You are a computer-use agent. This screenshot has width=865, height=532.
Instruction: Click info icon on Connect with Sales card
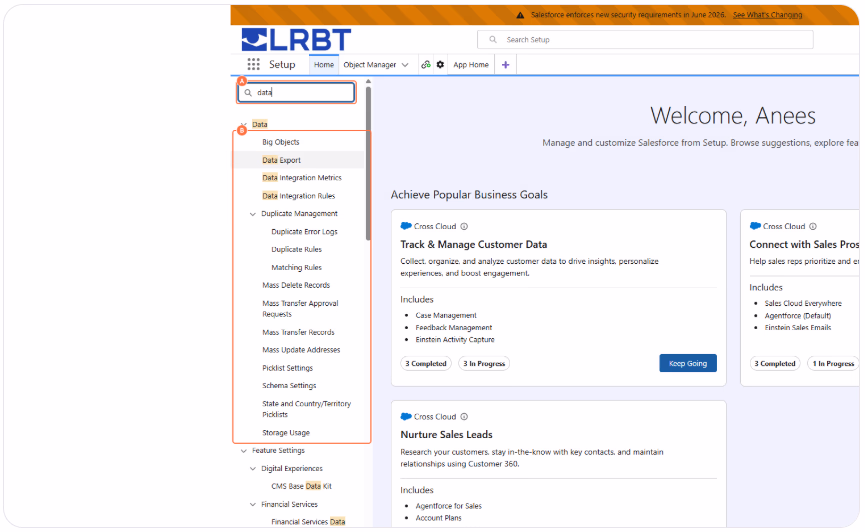pyautogui.click(x=813, y=226)
